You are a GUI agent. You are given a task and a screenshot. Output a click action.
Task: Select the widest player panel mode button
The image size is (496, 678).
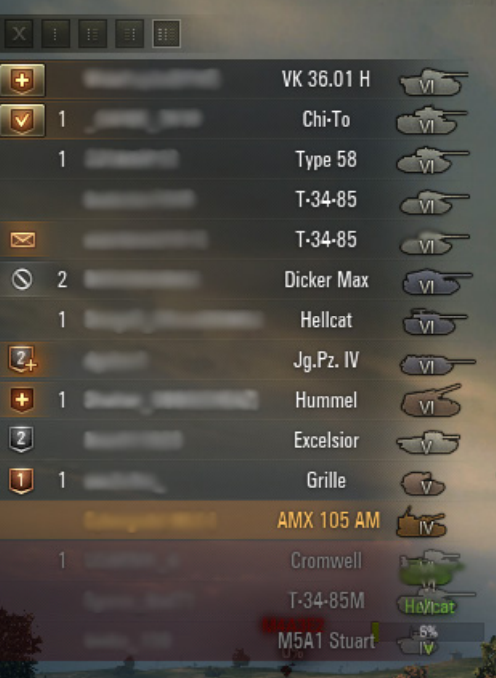tap(166, 33)
